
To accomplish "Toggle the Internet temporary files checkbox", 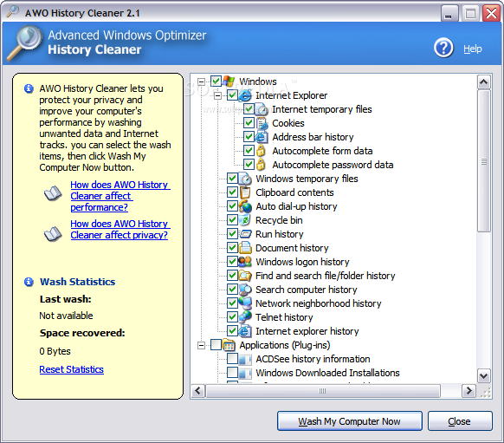I will [249, 108].
